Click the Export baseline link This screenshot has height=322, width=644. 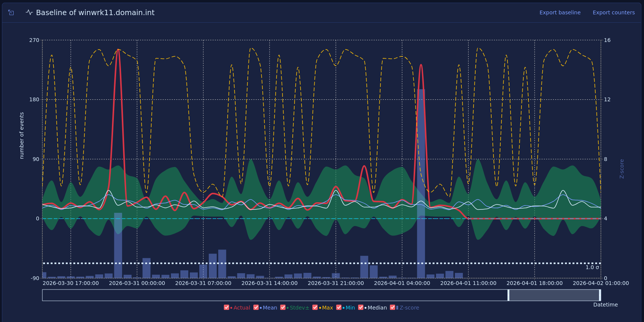[560, 12]
